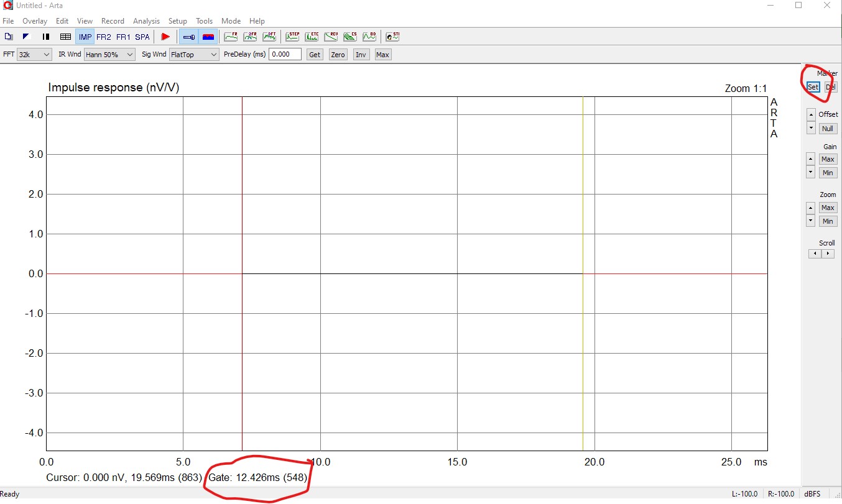Open the Overlay menu
842x504 pixels.
pos(35,21)
